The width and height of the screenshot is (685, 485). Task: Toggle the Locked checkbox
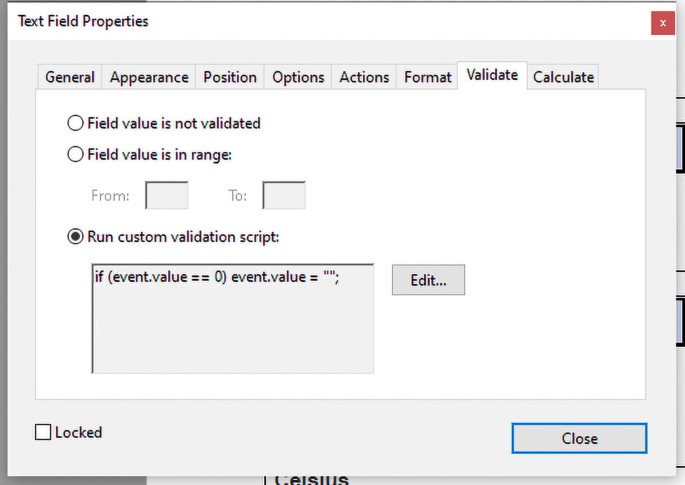coord(43,433)
